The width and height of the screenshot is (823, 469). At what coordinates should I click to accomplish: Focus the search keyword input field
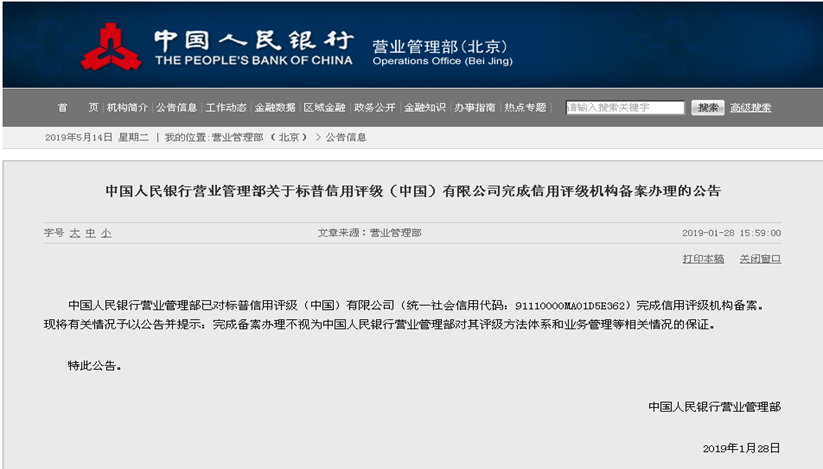click(625, 108)
